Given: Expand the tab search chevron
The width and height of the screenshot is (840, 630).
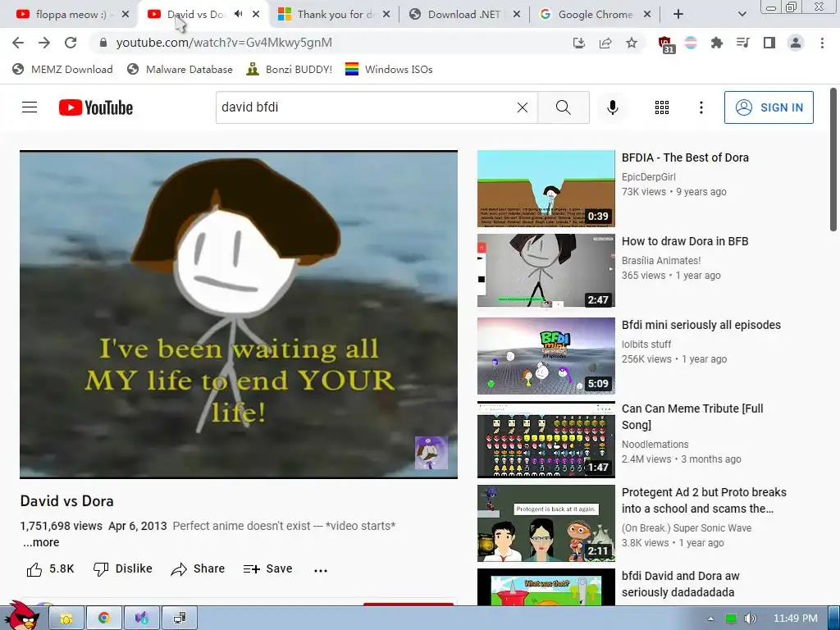Looking at the screenshot, I should (x=742, y=15).
